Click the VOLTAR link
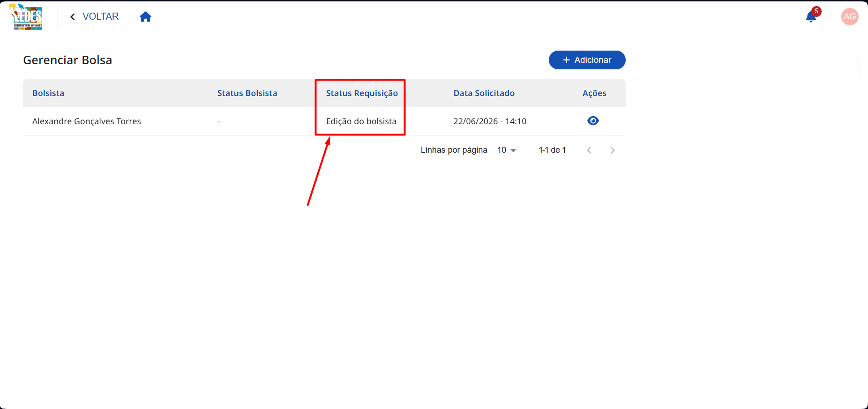This screenshot has width=868, height=409. coord(101,16)
